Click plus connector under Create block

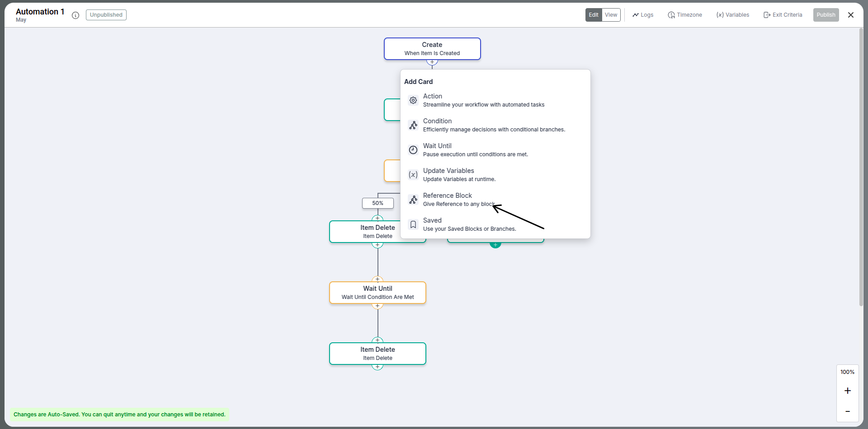[432, 62]
